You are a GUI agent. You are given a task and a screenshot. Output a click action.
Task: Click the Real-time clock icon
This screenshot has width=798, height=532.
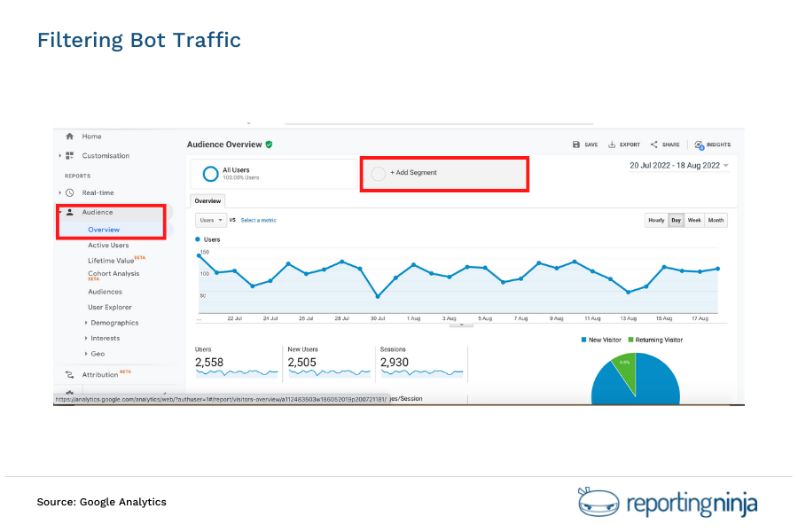click(x=70, y=193)
